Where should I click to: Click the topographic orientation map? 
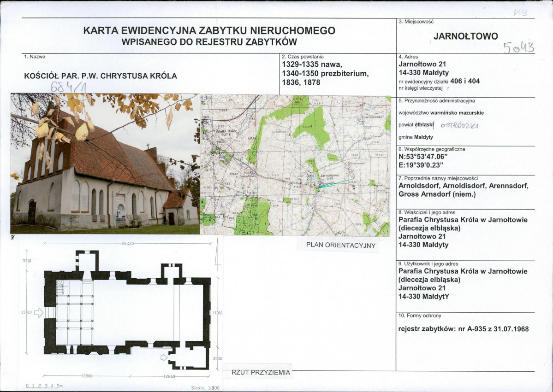296,165
